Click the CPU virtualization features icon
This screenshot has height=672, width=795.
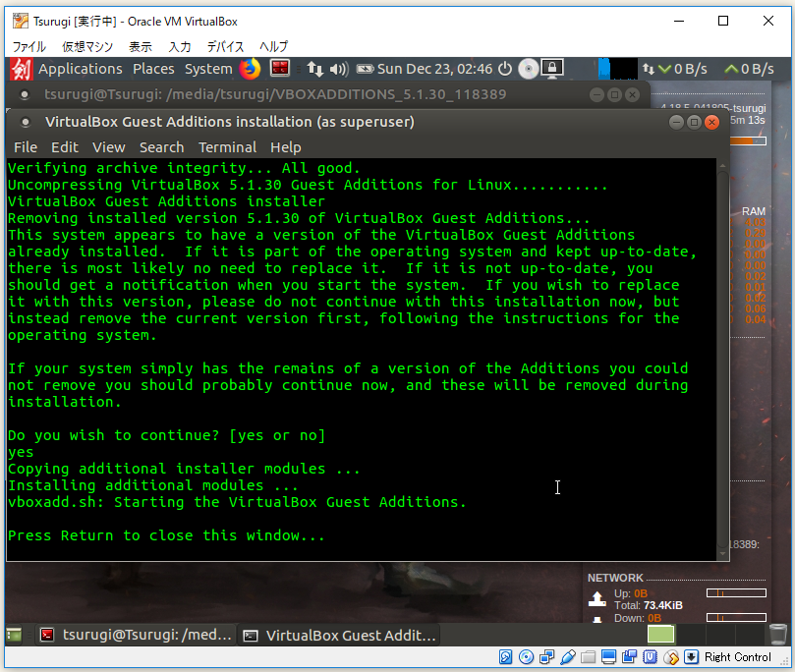650,657
